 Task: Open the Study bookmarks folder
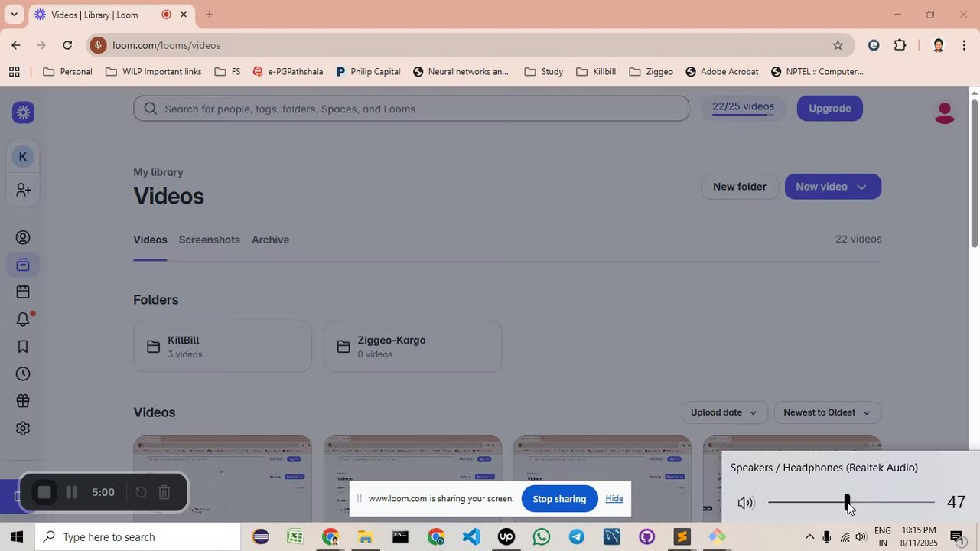pos(544,72)
